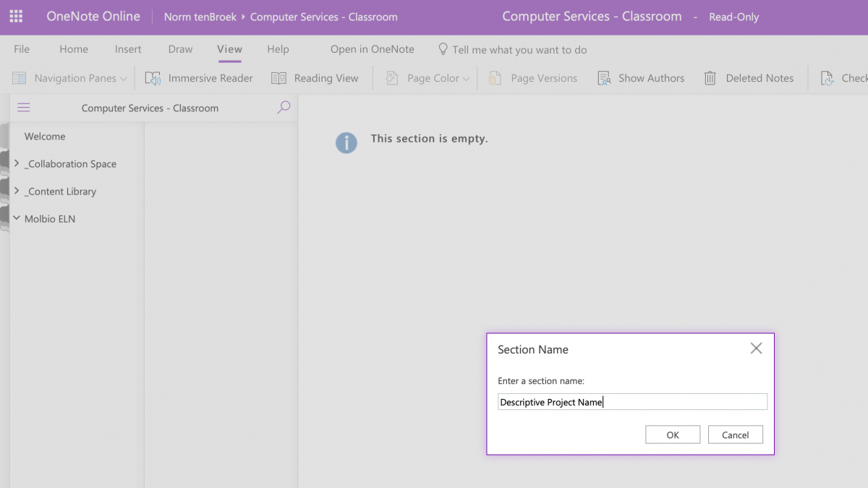Viewport: 868px width, 488px height.
Task: Click the centered Computer Services - Classroom header title
Action: pos(592,16)
